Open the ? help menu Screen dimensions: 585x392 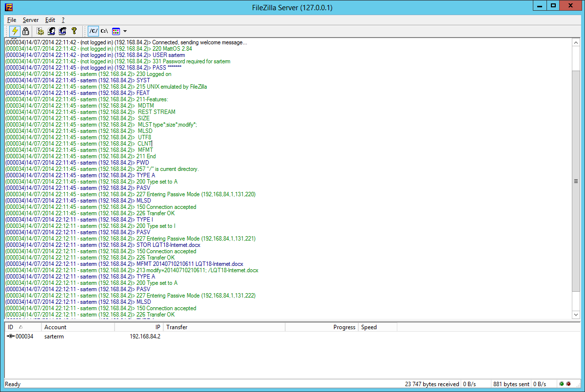coord(63,20)
